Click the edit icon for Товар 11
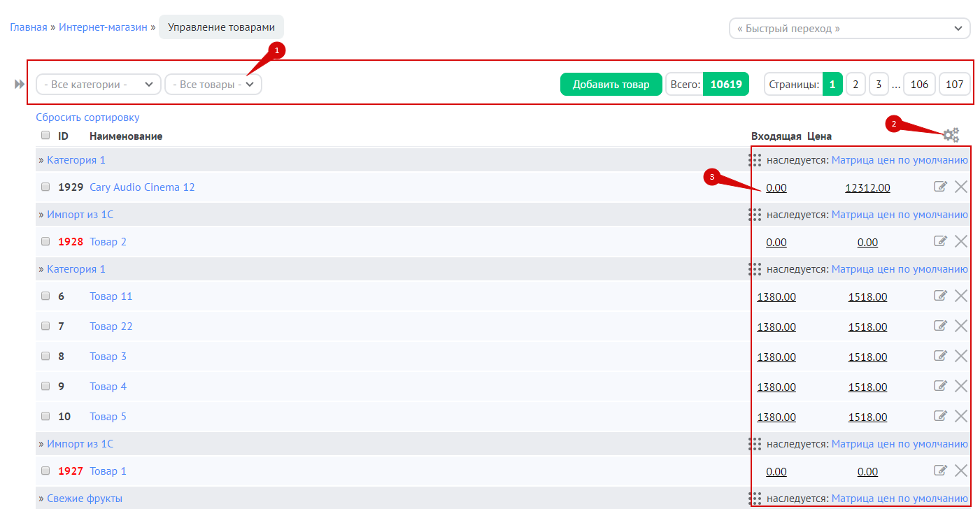The height and width of the screenshot is (509, 980). pyautogui.click(x=940, y=296)
